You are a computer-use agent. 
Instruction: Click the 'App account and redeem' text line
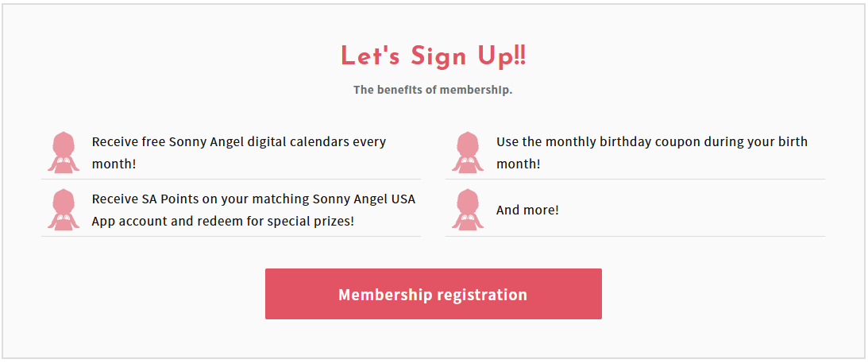click(222, 222)
